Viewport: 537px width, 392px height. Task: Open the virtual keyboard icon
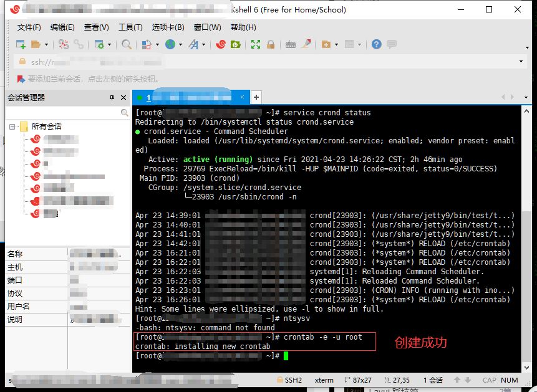[291, 44]
